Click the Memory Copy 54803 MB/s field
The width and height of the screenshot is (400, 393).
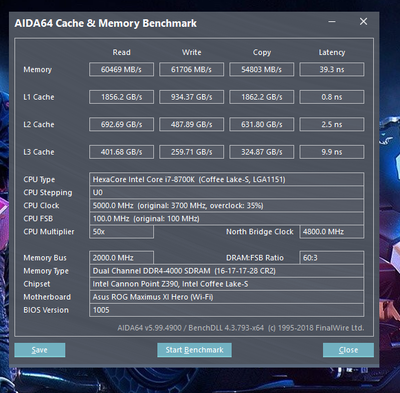coord(262,69)
